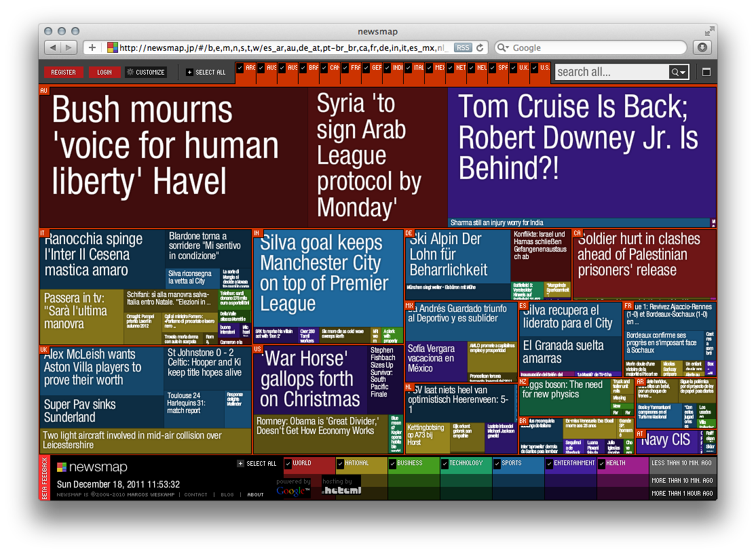
Task: Uncheck the U.S. country checkbox
Action: [x=535, y=68]
